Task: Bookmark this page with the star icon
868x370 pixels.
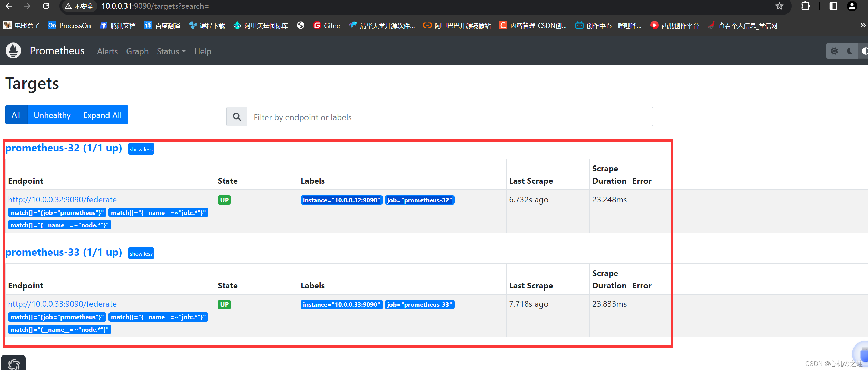Action: click(779, 6)
